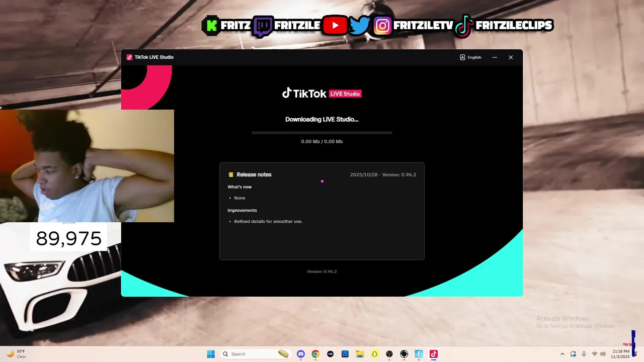Open the Windows Start menu
The width and height of the screenshot is (644, 362).
(211, 354)
